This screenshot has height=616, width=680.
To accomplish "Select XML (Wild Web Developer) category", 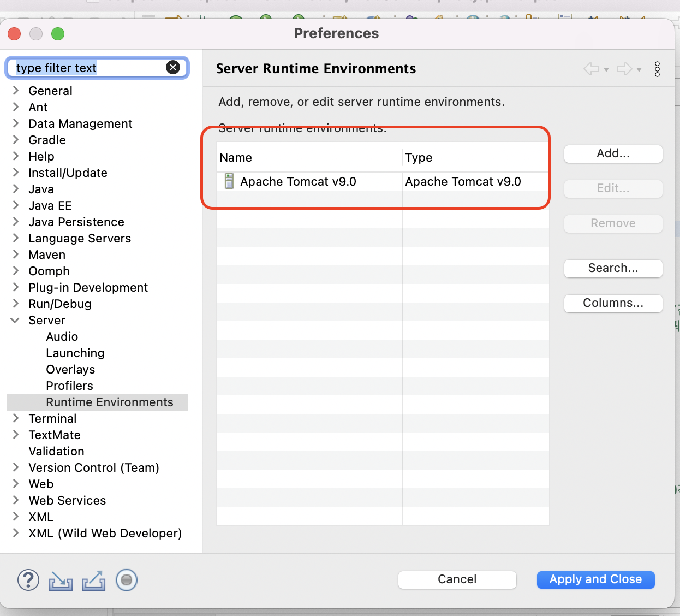I will [x=105, y=533].
